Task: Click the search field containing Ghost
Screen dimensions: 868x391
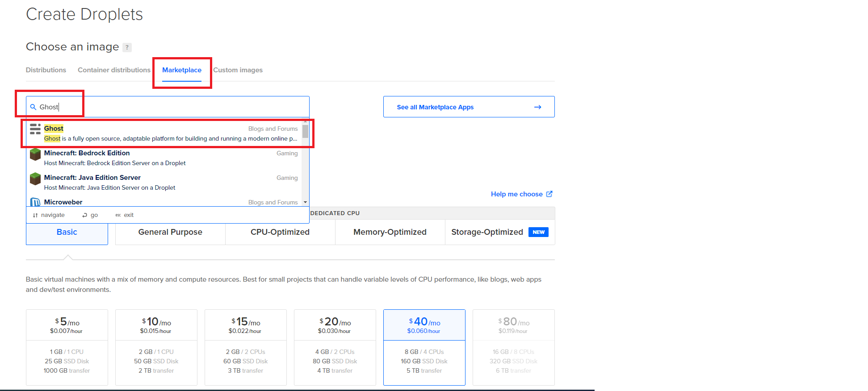Action: point(168,107)
